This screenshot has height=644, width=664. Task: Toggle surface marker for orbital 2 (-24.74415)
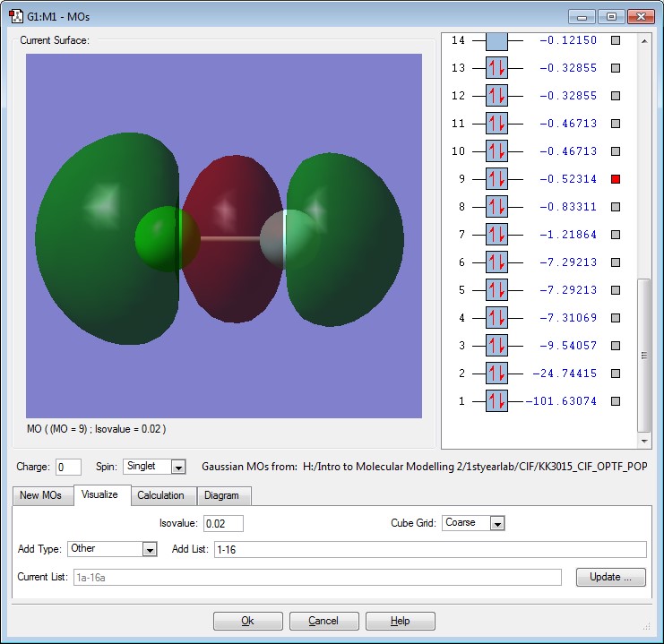click(x=616, y=374)
